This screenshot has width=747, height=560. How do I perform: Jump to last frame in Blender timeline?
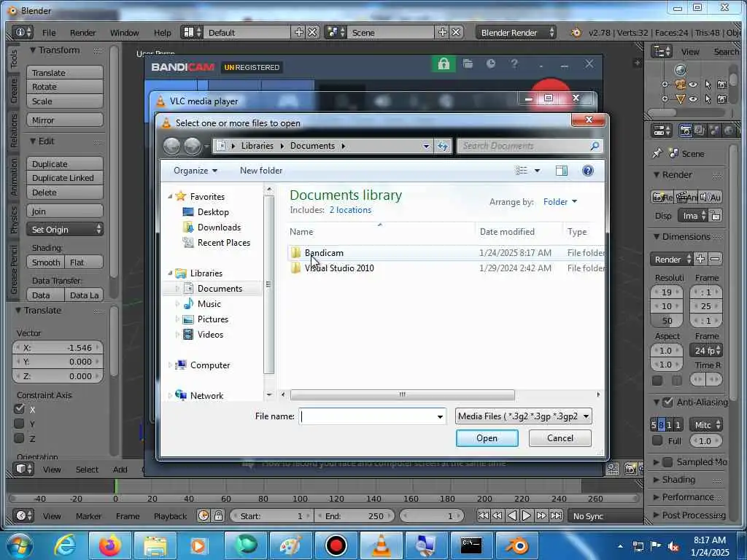click(556, 516)
